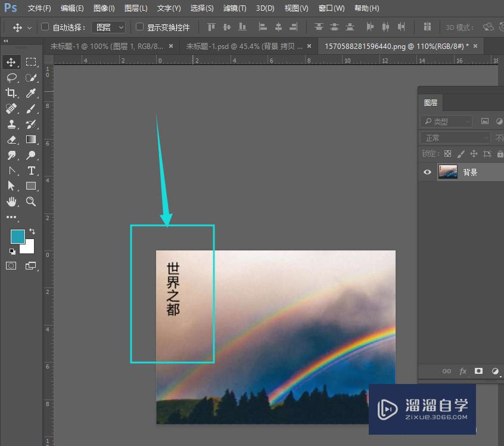The width and height of the screenshot is (504, 446).
Task: Hide the 背景 layer visibility
Action: click(427, 172)
